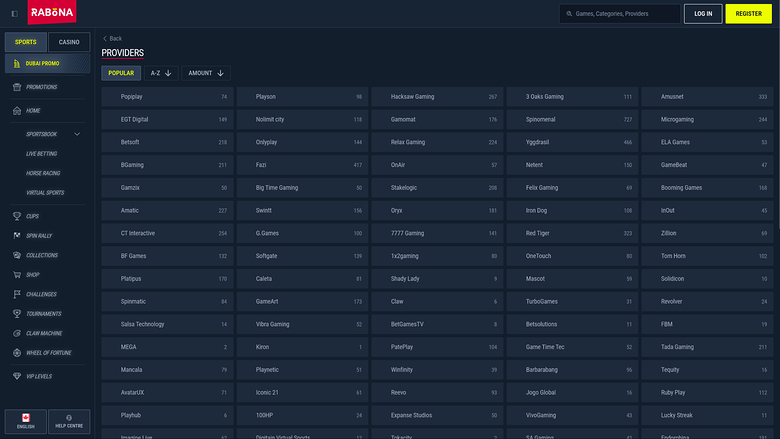
Task: Click the VIP Levels diamond icon
Action: [17, 376]
